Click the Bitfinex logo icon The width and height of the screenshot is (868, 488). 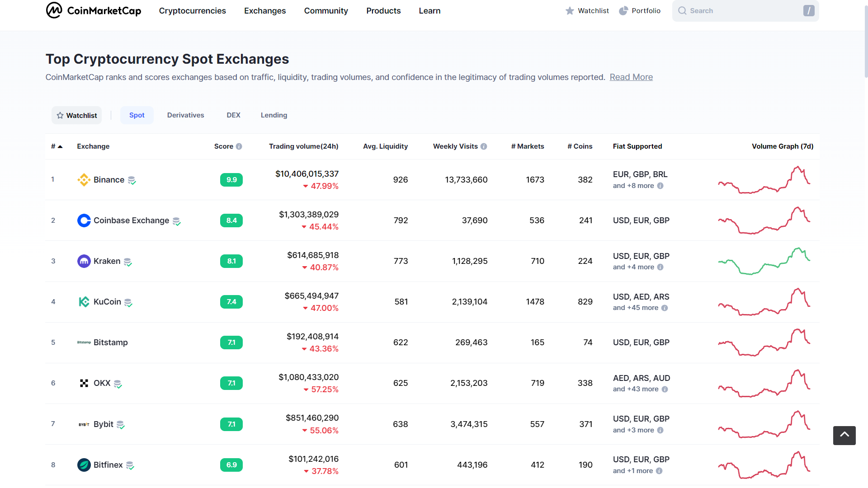tap(84, 465)
